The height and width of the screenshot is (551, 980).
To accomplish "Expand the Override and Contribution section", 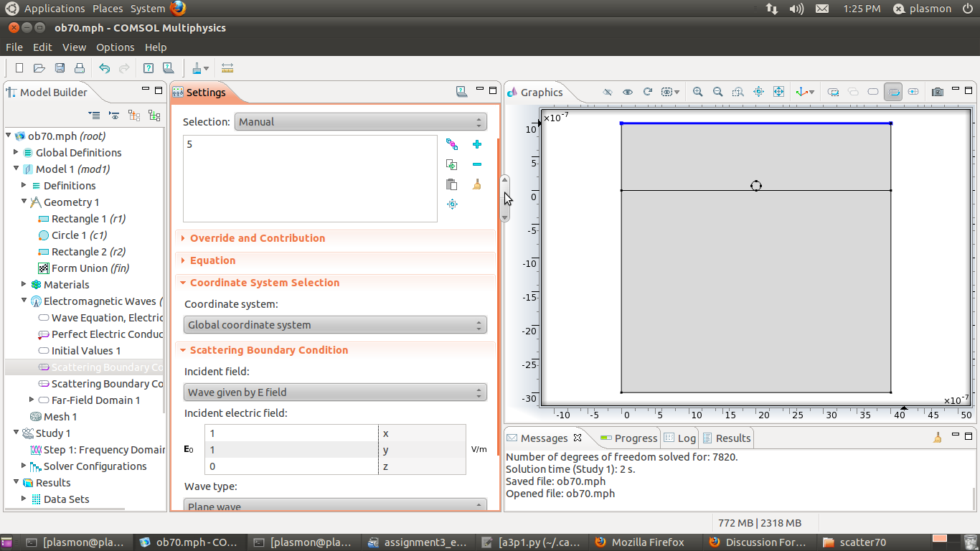I will coord(257,238).
